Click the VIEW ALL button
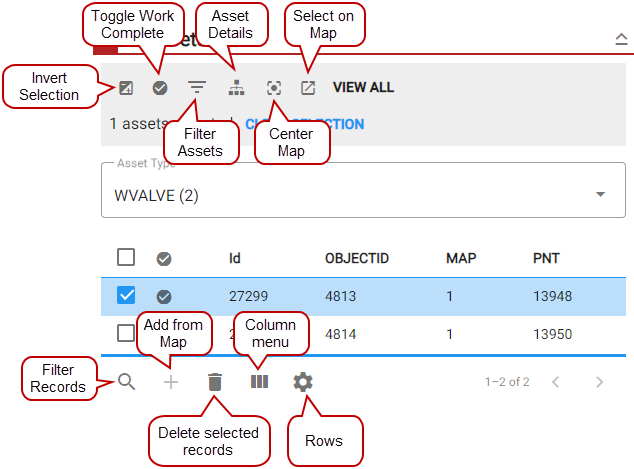 coord(363,87)
